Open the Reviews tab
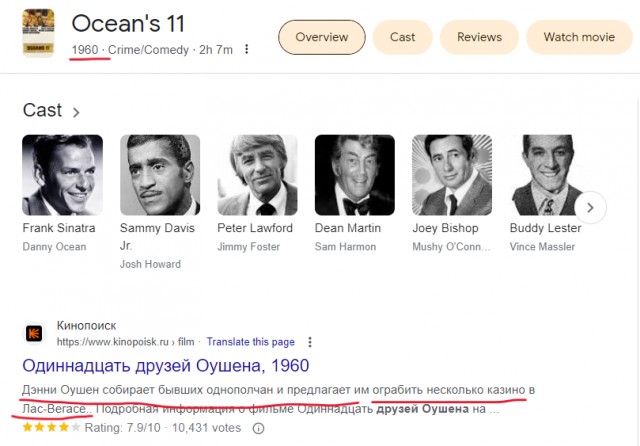640x446 pixels. (x=479, y=37)
